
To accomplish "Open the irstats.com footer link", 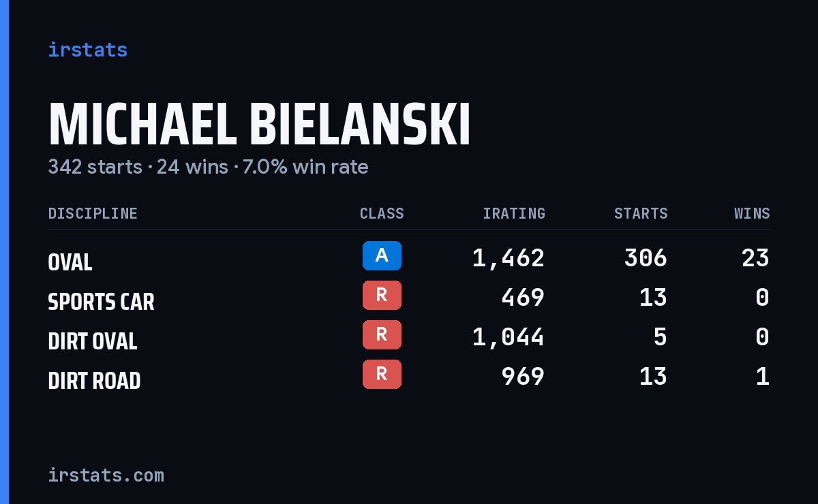I will pyautogui.click(x=106, y=475).
